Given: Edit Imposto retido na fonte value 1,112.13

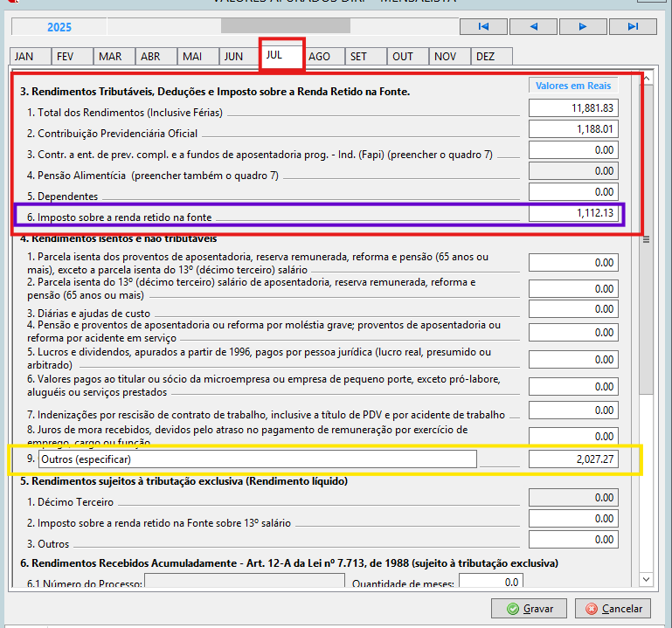Looking at the screenshot, I should point(573,213).
